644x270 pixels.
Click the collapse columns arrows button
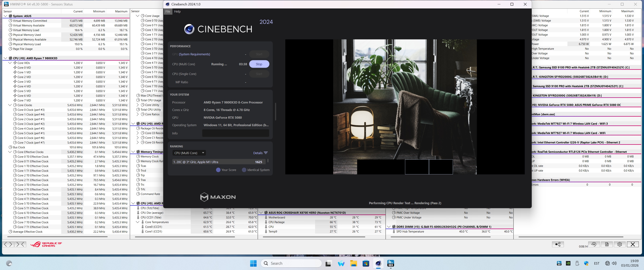tap(20, 244)
